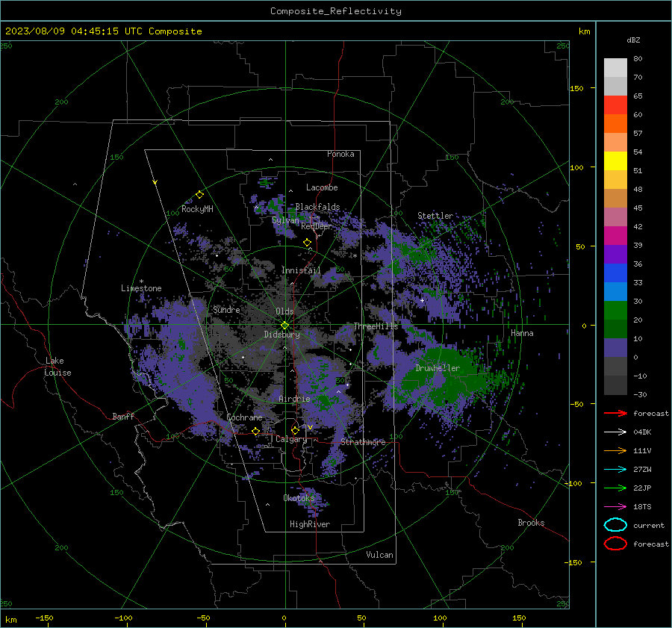Select the Stettler label

[x=435, y=216]
